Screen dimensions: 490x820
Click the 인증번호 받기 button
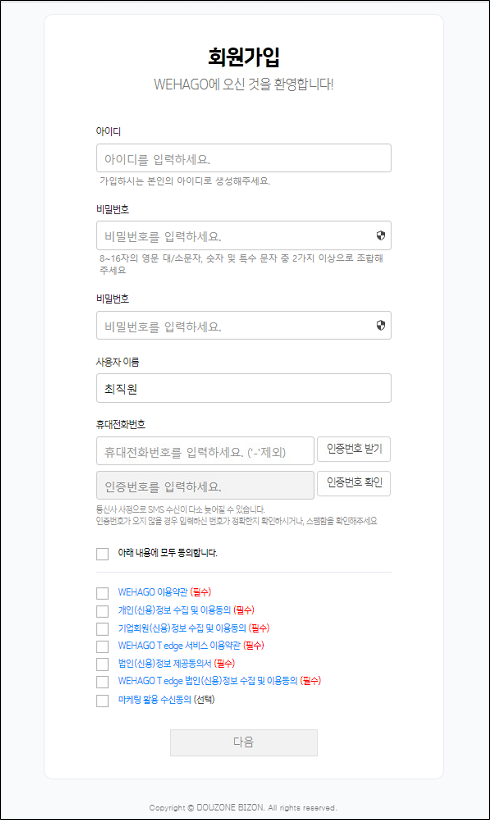click(354, 449)
